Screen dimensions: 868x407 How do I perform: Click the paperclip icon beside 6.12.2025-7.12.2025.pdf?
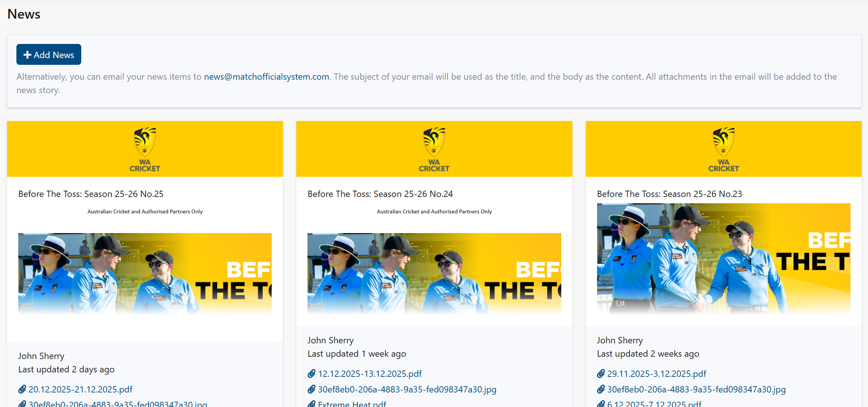(x=601, y=404)
